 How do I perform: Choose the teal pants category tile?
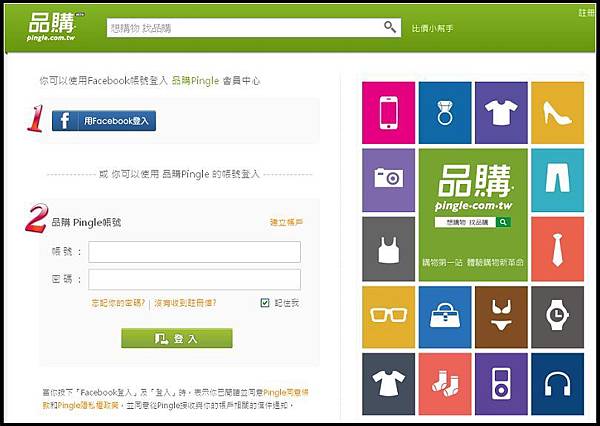[x=558, y=180]
